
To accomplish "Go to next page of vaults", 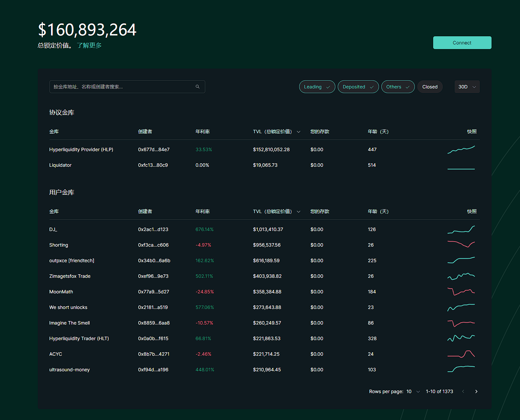I will pyautogui.click(x=476, y=392).
